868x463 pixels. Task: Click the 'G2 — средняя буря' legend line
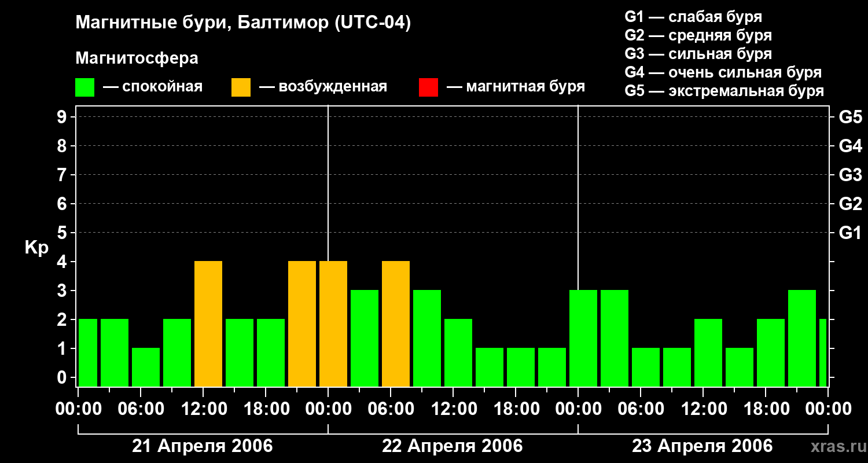[698, 35]
